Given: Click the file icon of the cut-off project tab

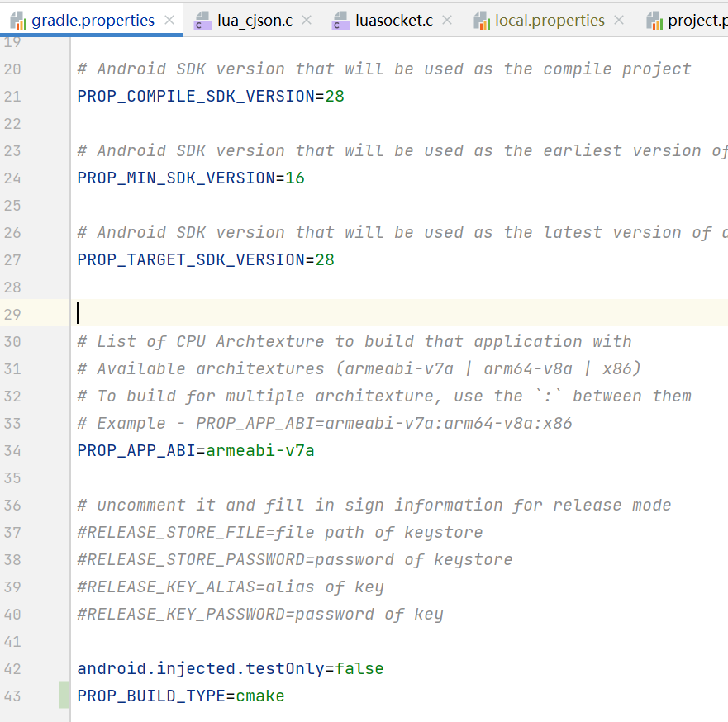Looking at the screenshot, I should click(654, 21).
